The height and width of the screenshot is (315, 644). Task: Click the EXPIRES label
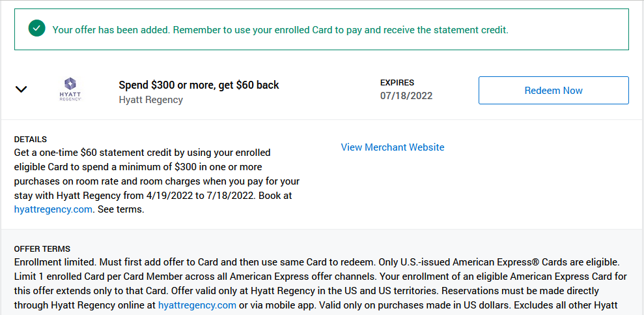[x=397, y=83]
